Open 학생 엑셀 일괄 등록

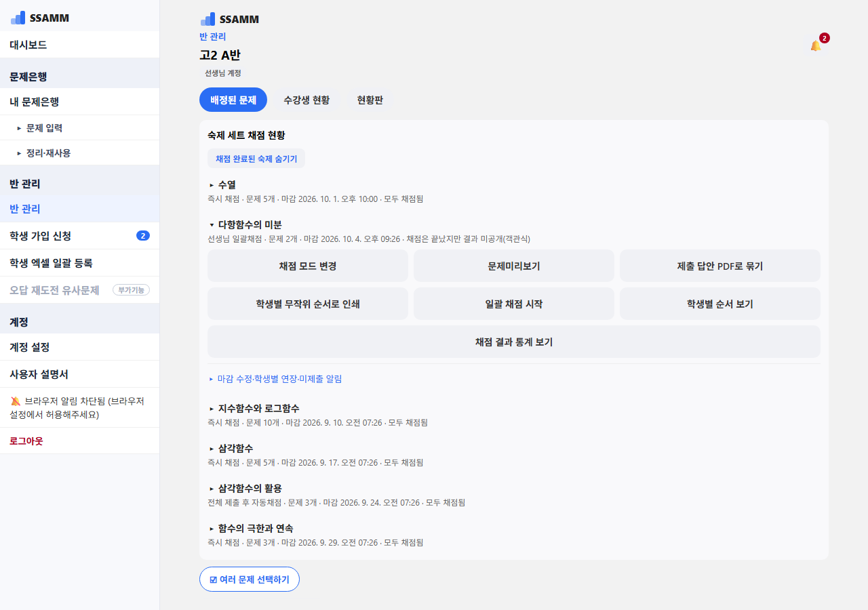(79, 263)
